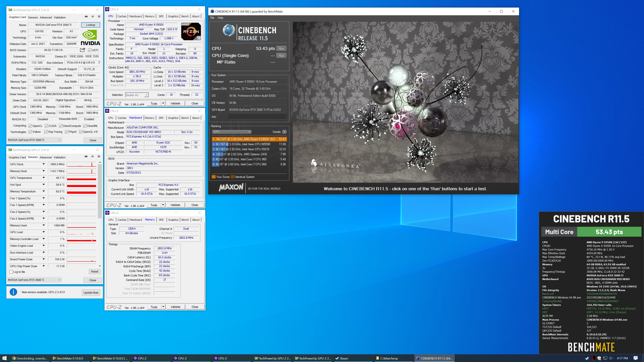Open GPU selector dropdown in Sensors window
Screen dimensions: 644x362
pyautogui.click(x=35, y=280)
